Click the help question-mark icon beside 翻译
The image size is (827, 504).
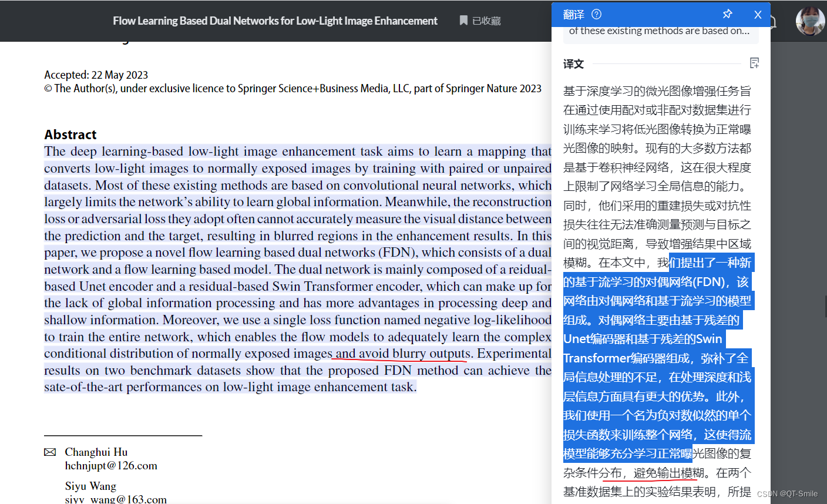click(596, 14)
